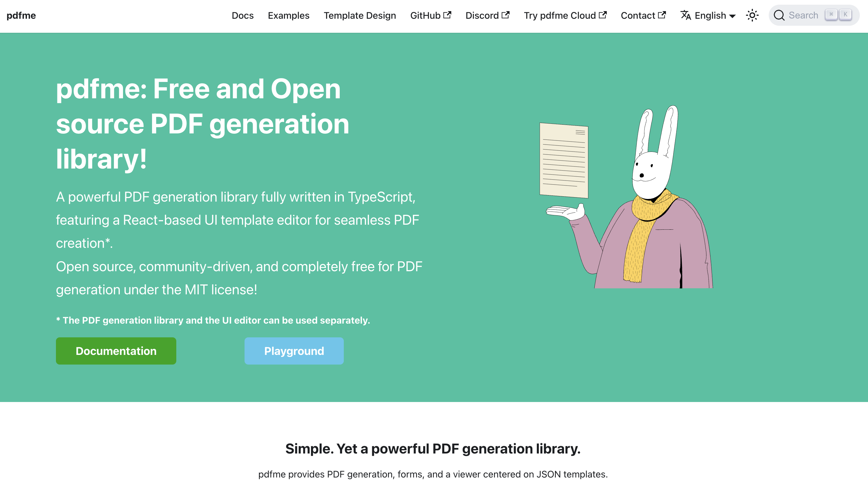868x481 pixels.
Task: Focus the Search input field
Action: (814, 16)
